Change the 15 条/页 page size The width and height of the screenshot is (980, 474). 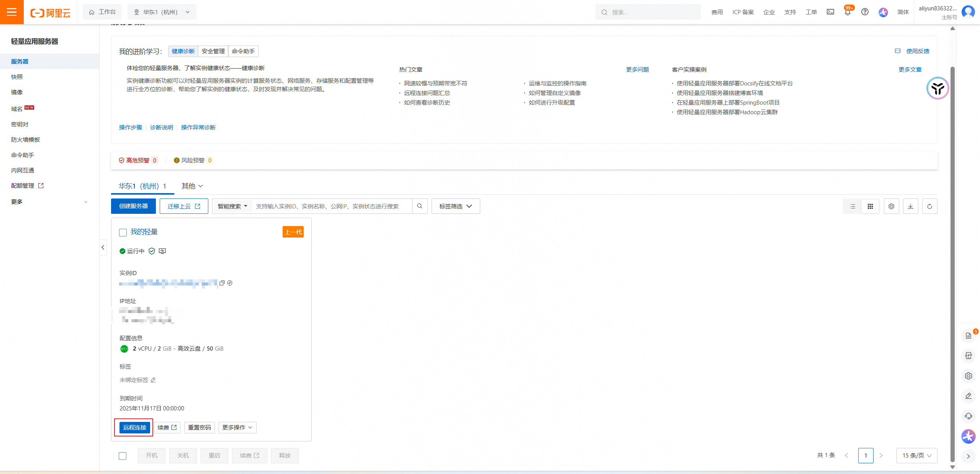coord(917,456)
